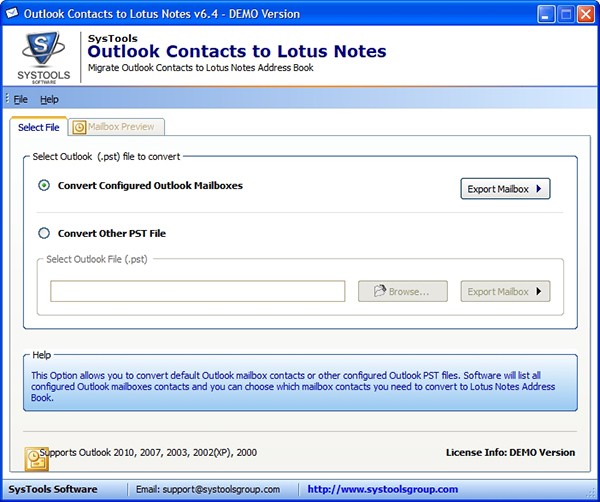Switch to the Select File tab
Viewport: 600px width, 502px height.
[x=38, y=127]
